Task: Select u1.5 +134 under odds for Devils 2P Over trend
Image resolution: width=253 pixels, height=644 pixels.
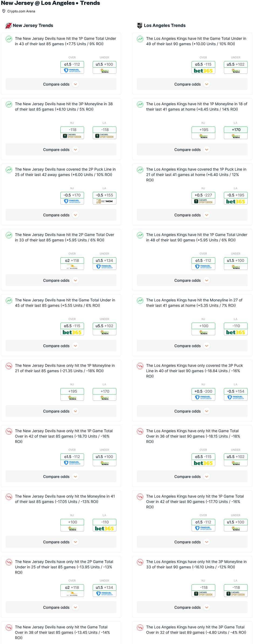Action: coord(105,261)
